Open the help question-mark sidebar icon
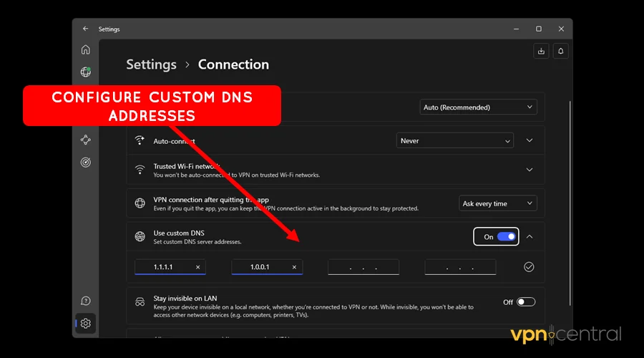Image resolution: width=644 pixels, height=358 pixels. pyautogui.click(x=85, y=301)
